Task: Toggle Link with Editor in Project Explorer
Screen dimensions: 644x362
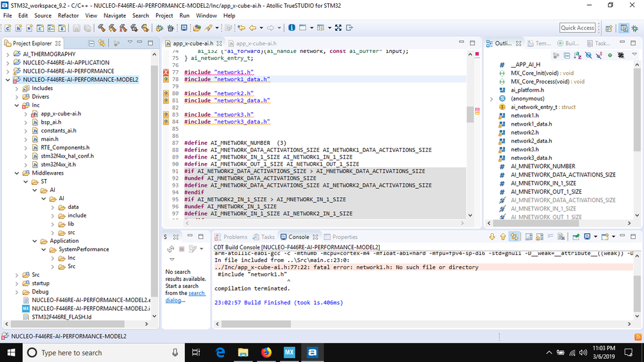Action: pos(102,43)
